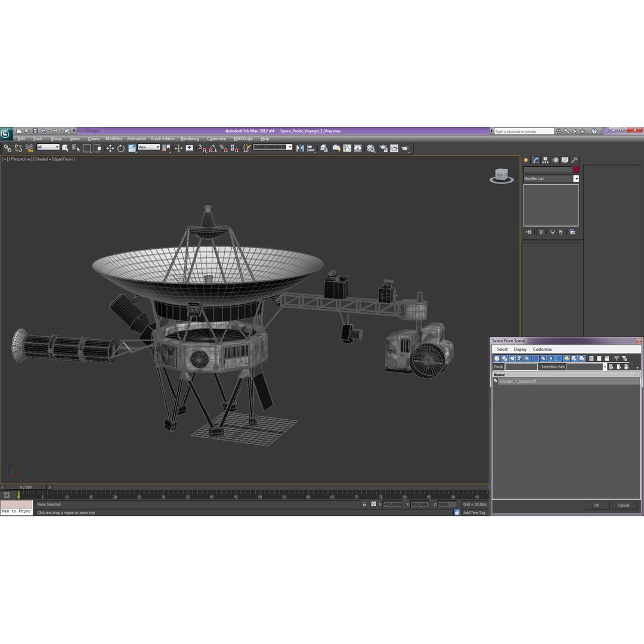Click Add Time Tag in status bar
Image resolution: width=644 pixels, height=644 pixels.
click(474, 513)
